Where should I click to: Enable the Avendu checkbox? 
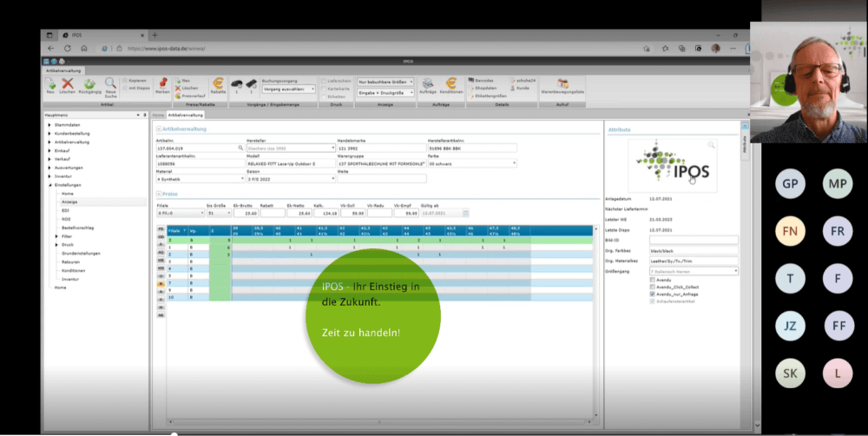[652, 280]
